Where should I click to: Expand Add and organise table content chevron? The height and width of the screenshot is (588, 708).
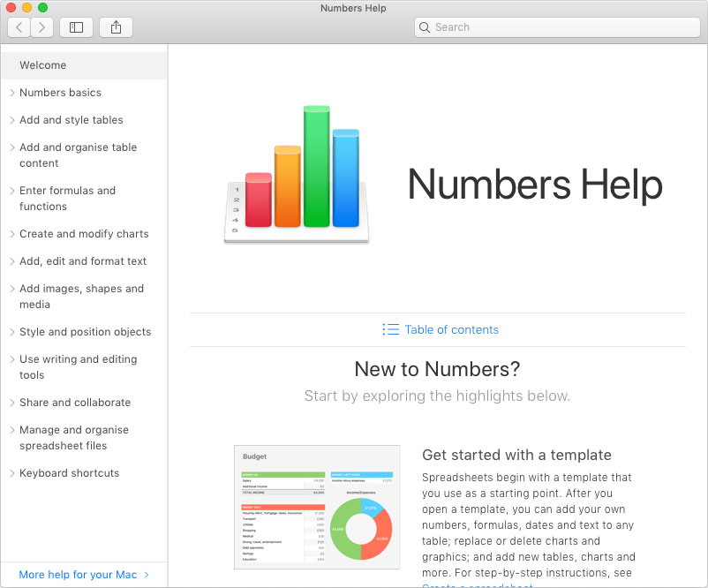click(12, 147)
